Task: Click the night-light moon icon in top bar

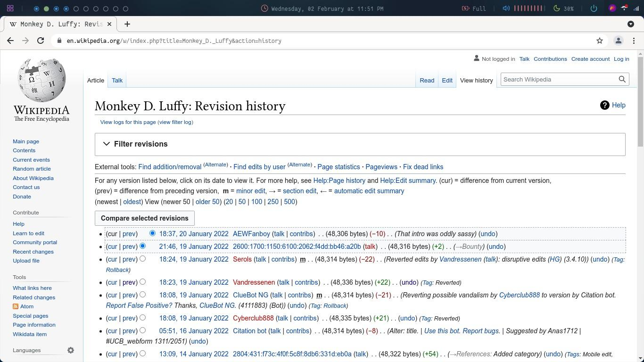Action: pyautogui.click(x=556, y=8)
